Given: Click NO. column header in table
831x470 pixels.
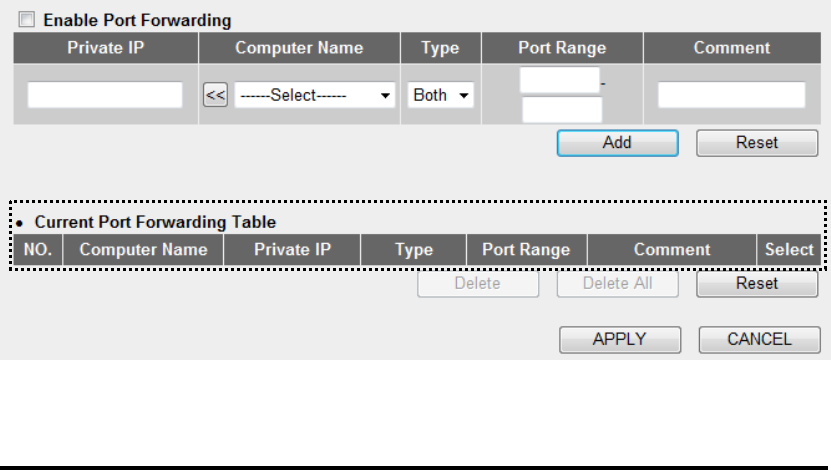Looking at the screenshot, I should [38, 250].
